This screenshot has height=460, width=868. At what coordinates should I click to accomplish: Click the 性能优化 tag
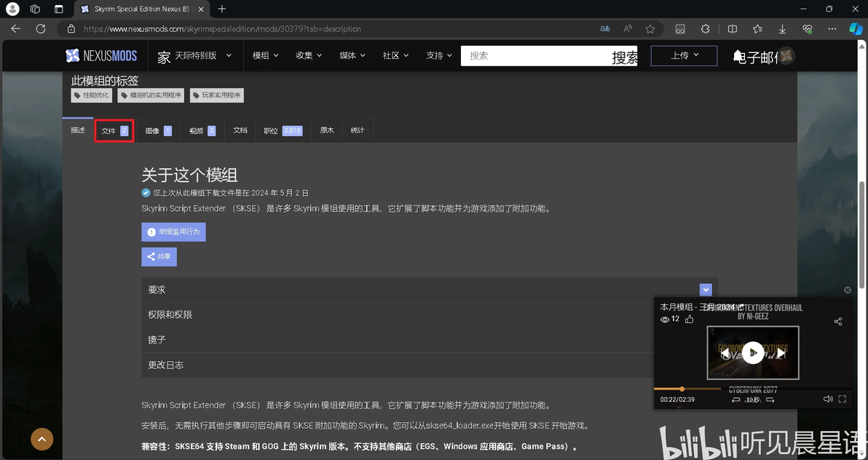91,95
